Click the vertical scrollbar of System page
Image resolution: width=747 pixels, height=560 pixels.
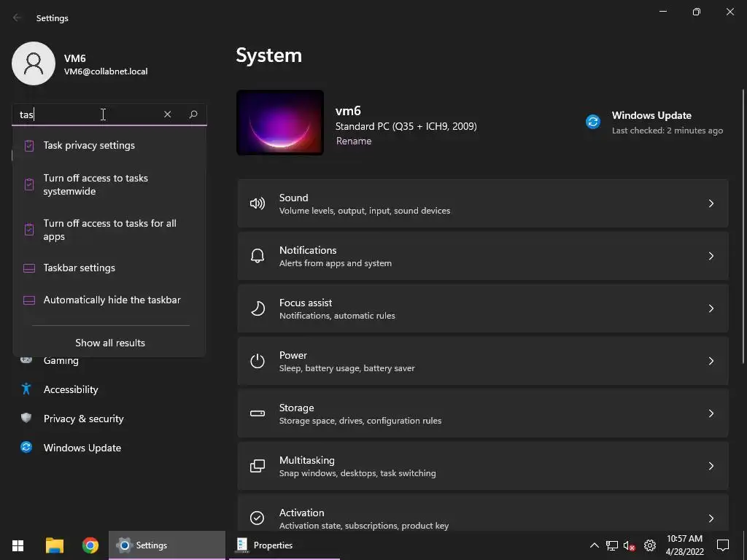[743, 226]
